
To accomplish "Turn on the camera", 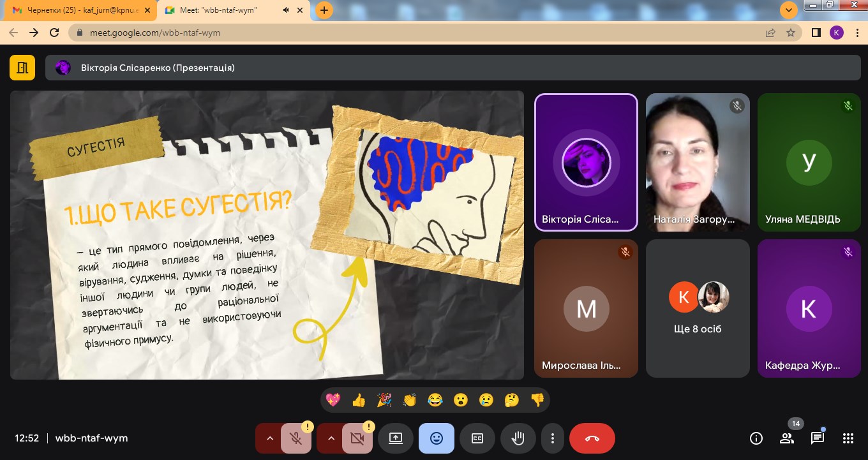I will click(x=357, y=438).
